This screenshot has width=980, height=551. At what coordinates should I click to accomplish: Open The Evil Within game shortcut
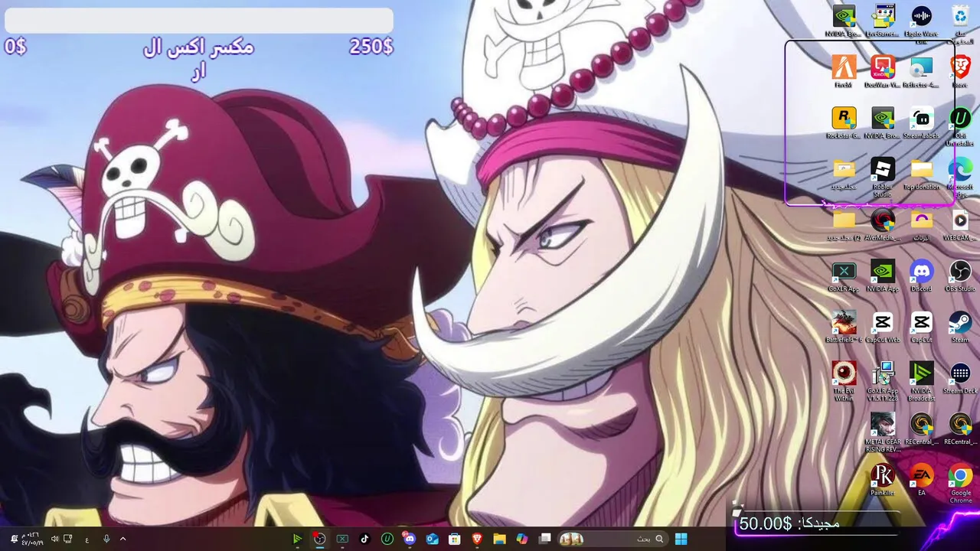point(844,380)
